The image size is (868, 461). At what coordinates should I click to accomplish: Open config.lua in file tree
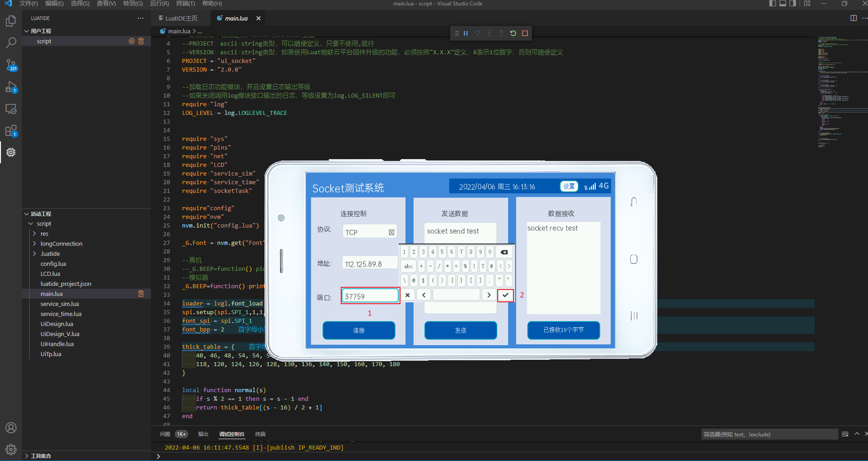click(53, 264)
